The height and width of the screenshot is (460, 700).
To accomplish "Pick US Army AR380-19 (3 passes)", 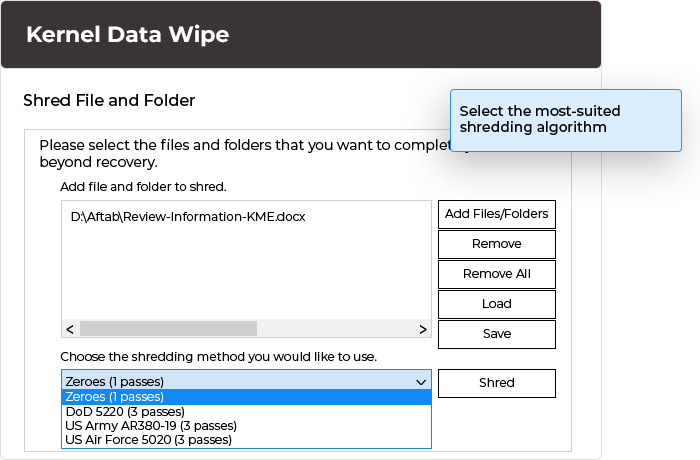I will point(246,426).
